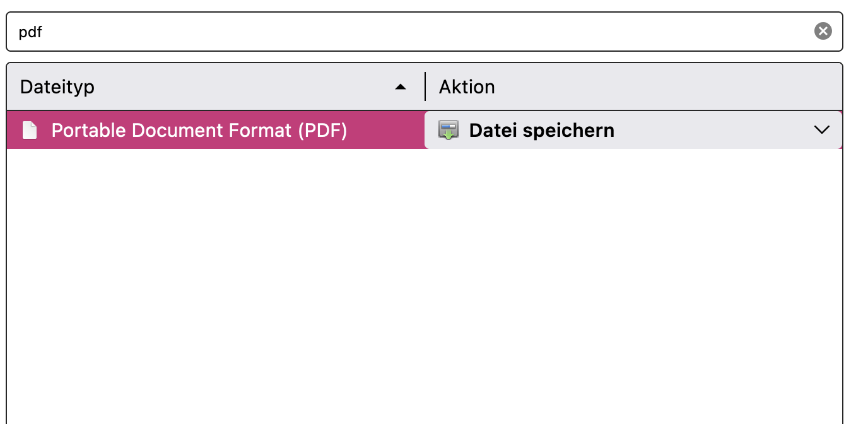Click the word pdf in the search box
The image size is (868, 424).
[30, 32]
